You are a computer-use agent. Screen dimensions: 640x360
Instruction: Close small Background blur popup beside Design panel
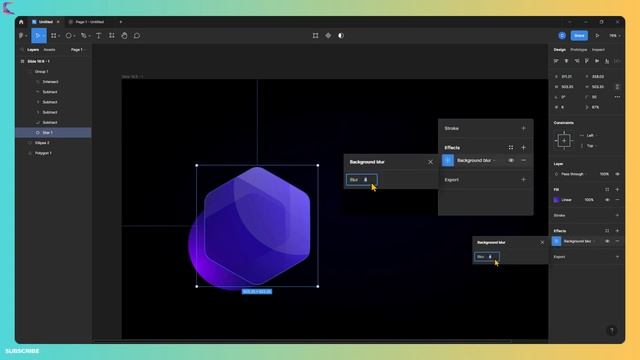coord(542,243)
